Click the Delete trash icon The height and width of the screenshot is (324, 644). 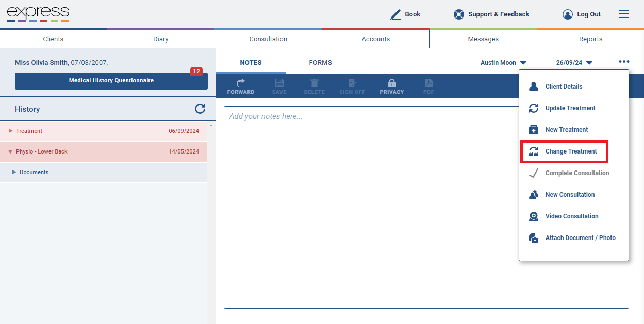(315, 83)
